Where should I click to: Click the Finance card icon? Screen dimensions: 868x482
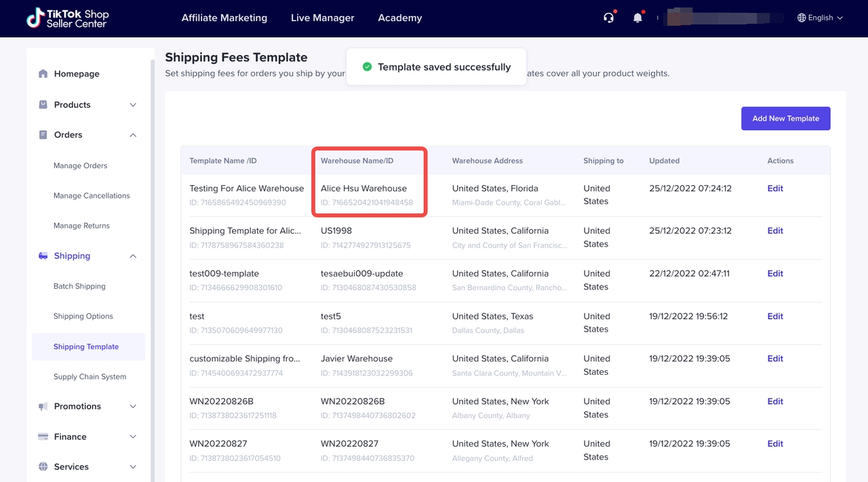pos(43,437)
